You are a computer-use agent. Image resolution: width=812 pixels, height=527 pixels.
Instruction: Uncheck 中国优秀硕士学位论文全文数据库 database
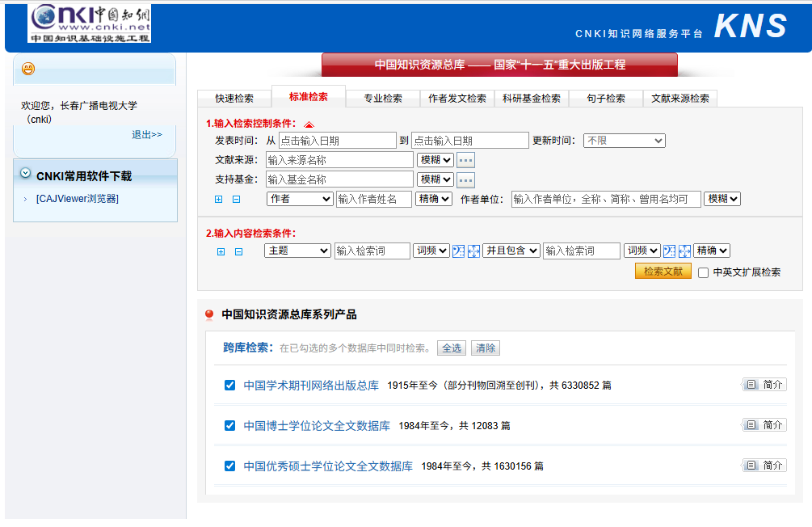click(x=229, y=466)
